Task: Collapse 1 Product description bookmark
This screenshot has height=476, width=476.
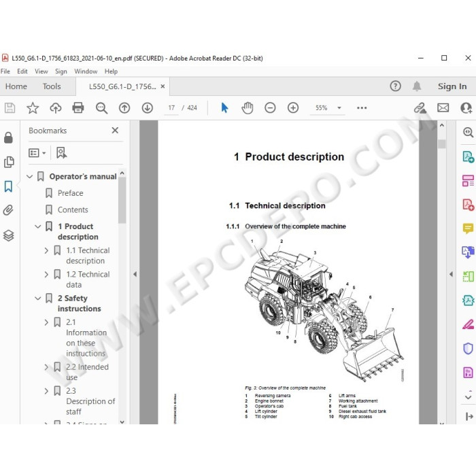Action: pyautogui.click(x=38, y=226)
